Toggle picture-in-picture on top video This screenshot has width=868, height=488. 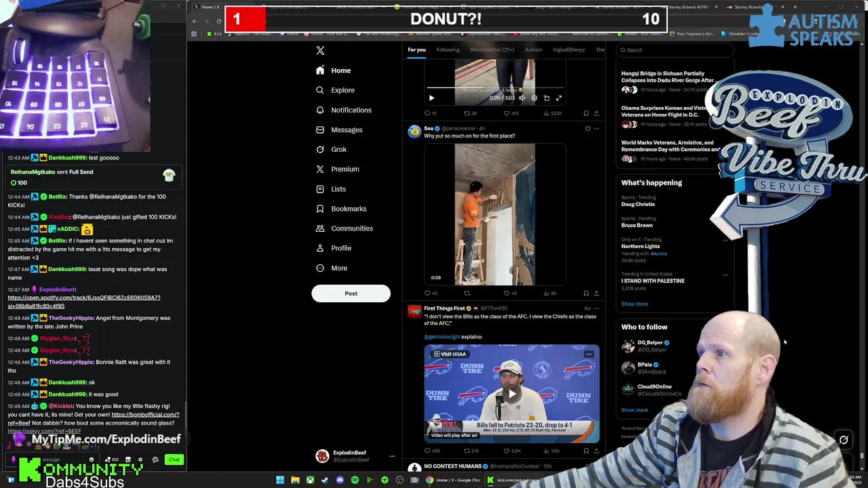pos(547,98)
